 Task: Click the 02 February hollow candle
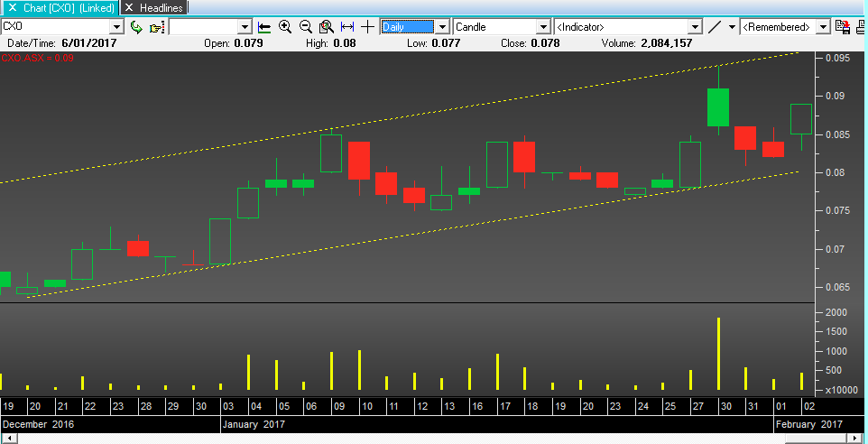point(801,119)
